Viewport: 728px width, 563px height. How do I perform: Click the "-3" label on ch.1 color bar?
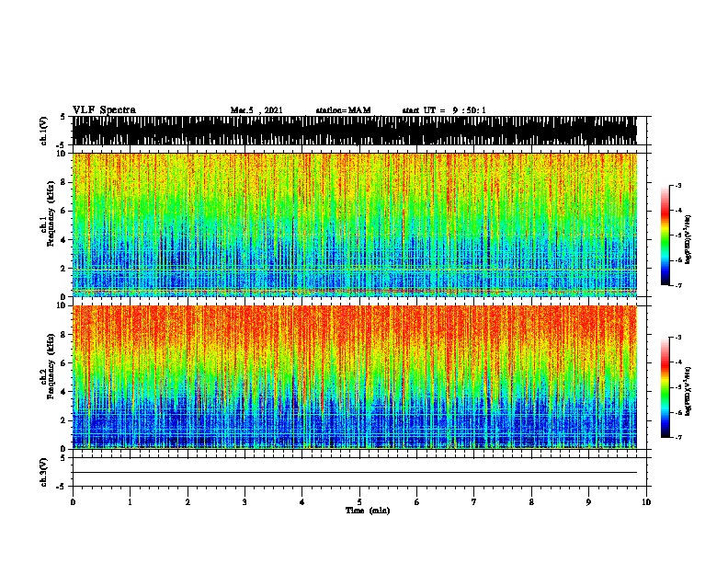coord(677,185)
